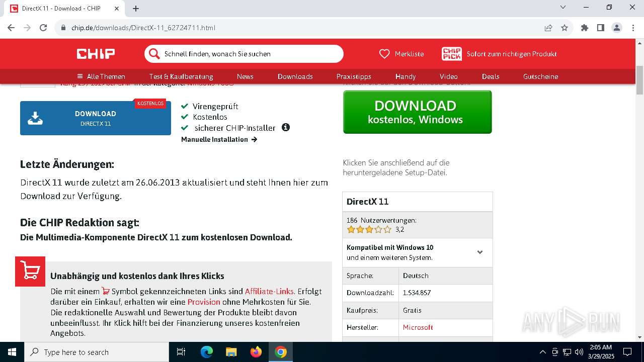Bookmark this page star
This screenshot has height=362, width=644.
coord(565,28)
